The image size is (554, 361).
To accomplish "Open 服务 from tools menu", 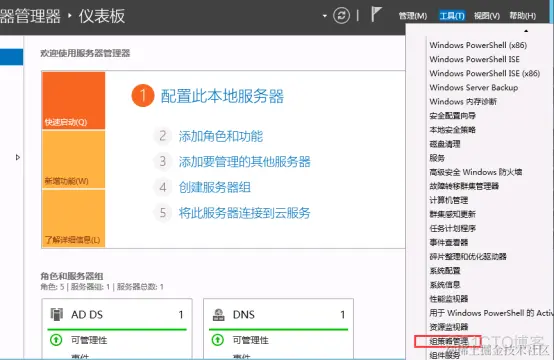I will [x=437, y=158].
